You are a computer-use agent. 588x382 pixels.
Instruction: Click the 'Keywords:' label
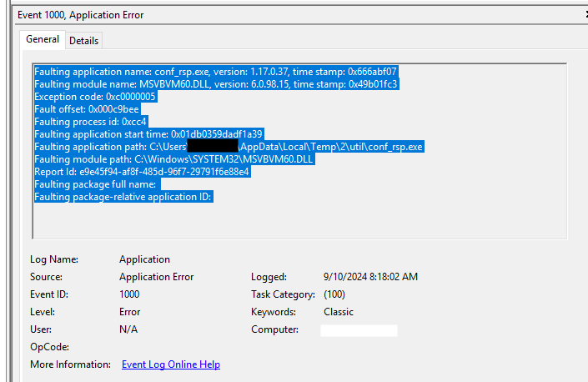click(274, 312)
